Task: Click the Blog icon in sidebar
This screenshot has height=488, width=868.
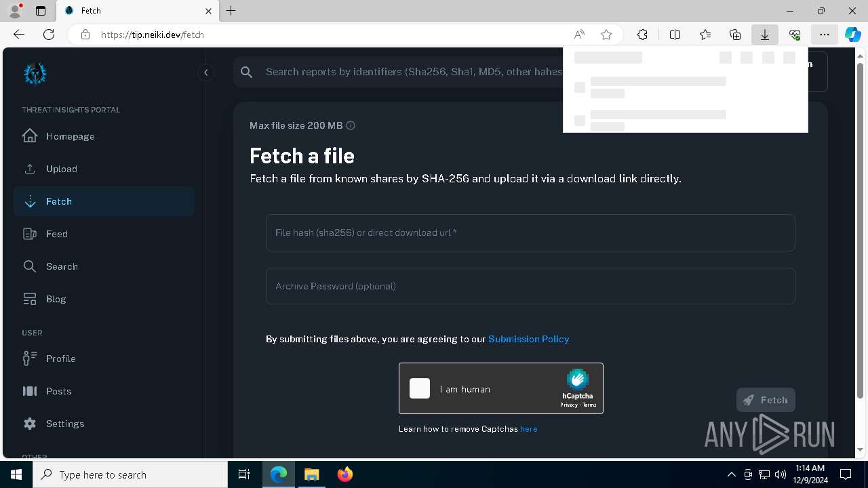Action: (30, 299)
